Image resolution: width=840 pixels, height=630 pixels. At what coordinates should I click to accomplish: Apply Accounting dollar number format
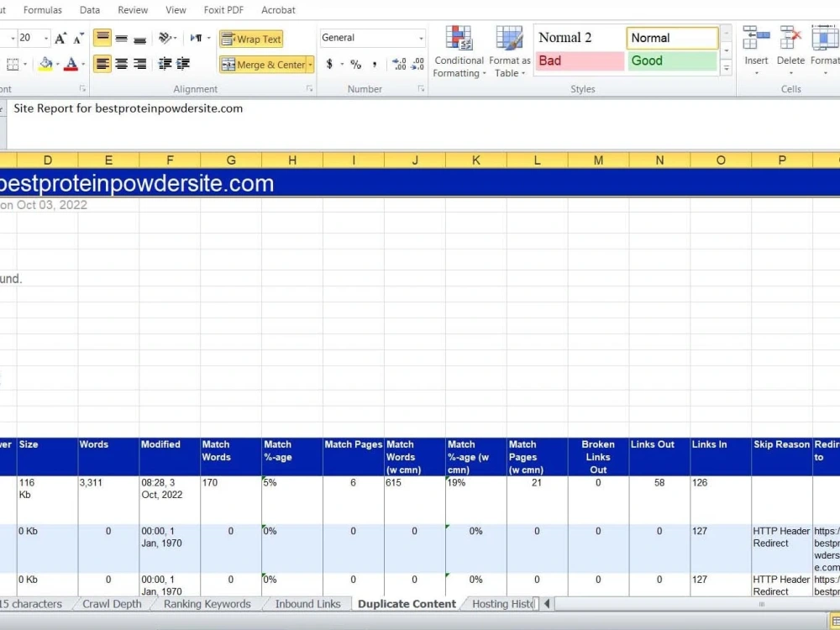329,65
